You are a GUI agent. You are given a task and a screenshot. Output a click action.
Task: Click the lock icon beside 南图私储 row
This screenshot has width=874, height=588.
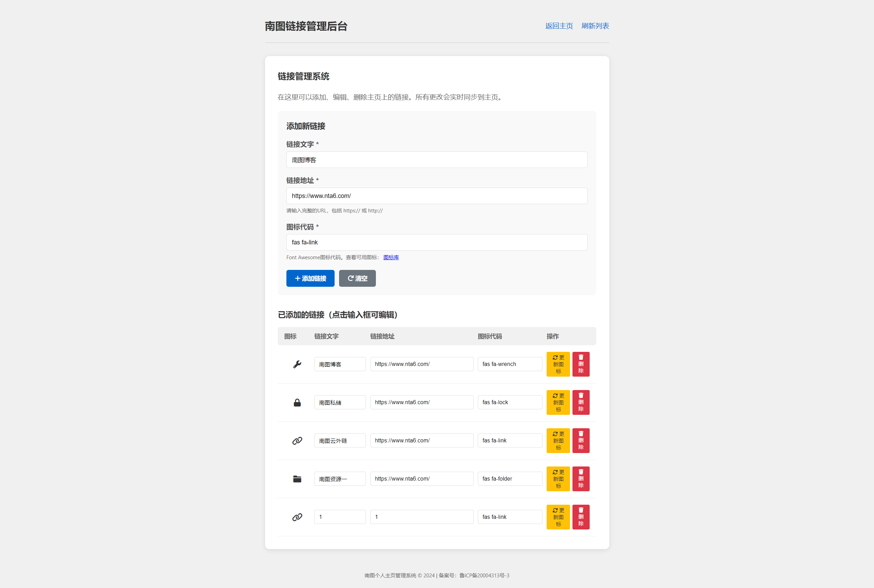297,402
